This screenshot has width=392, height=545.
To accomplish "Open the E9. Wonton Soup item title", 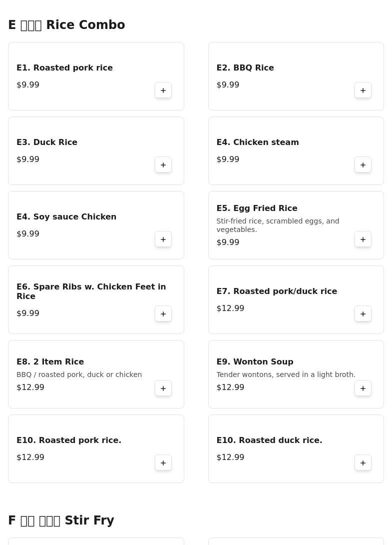I will point(255,362).
